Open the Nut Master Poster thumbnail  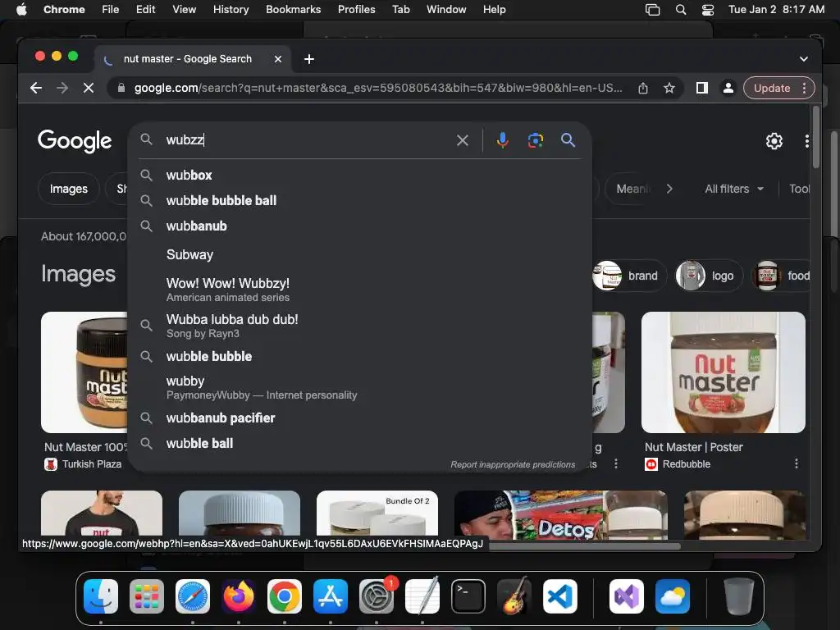[x=724, y=372]
